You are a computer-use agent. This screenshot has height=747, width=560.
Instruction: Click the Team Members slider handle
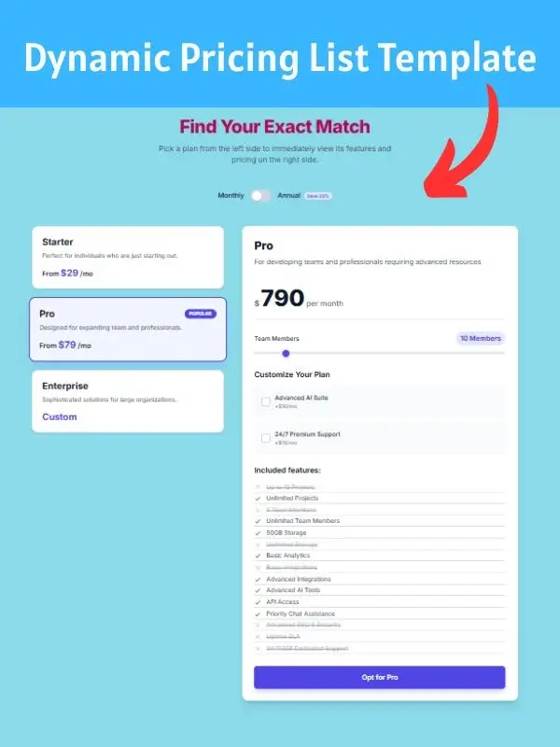[x=286, y=353]
